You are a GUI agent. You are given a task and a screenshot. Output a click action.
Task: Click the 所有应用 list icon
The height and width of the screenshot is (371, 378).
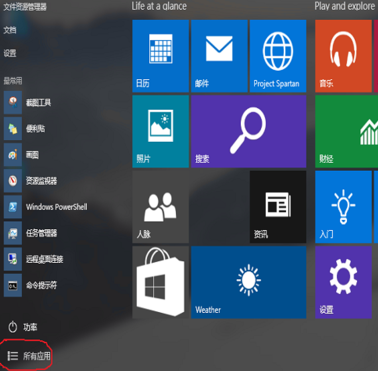(13, 356)
